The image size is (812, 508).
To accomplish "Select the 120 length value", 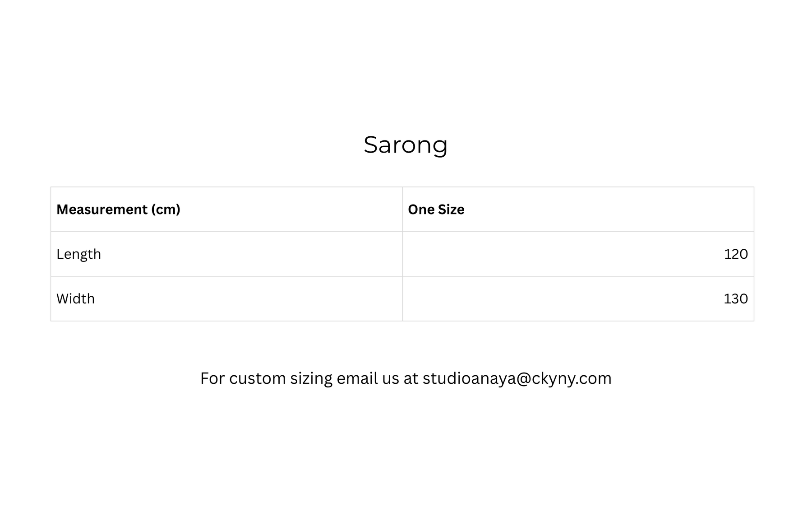I will 736,254.
